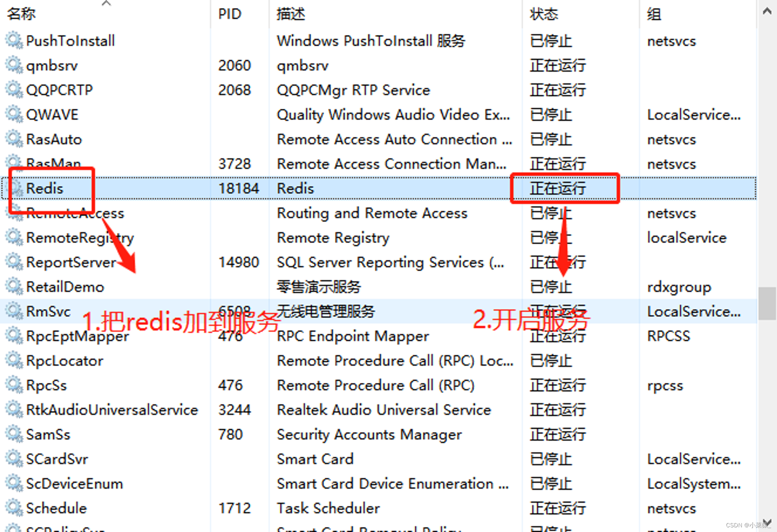Click the 描述 column header
The image size is (777, 532).
291,14
